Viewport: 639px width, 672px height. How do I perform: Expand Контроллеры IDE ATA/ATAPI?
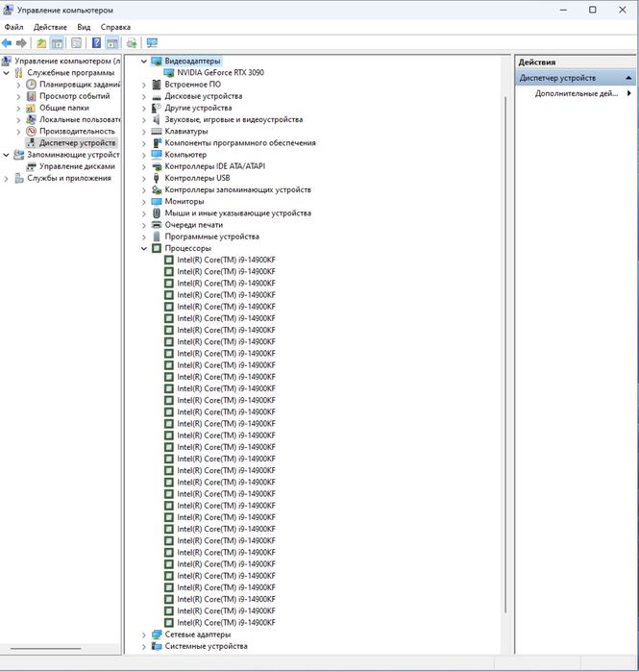coord(144,166)
